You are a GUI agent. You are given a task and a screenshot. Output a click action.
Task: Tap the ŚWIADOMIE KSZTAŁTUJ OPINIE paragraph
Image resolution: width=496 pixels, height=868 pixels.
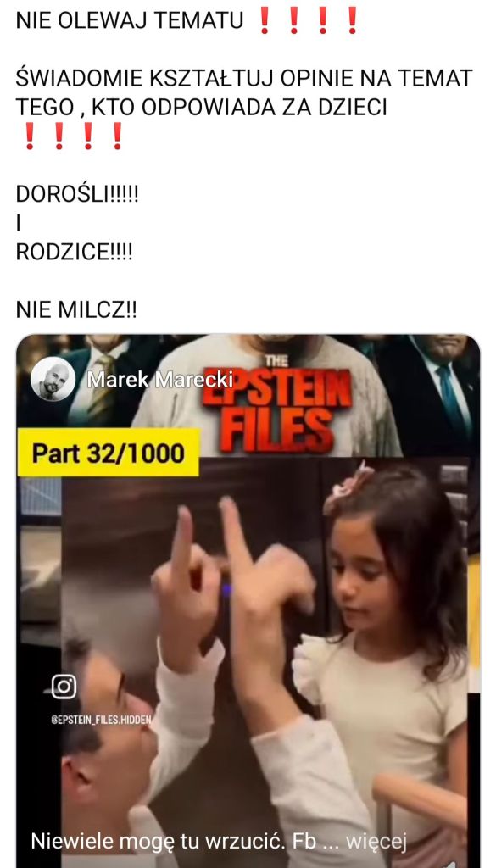(x=244, y=93)
